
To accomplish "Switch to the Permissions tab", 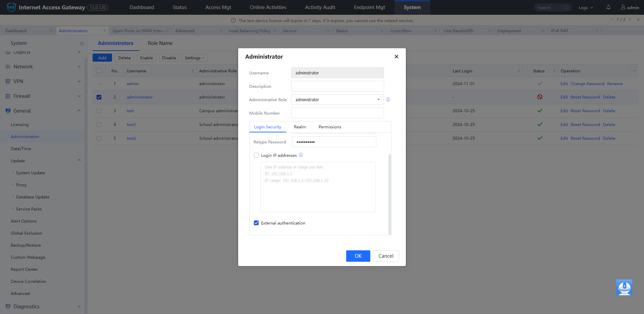I will [x=330, y=127].
